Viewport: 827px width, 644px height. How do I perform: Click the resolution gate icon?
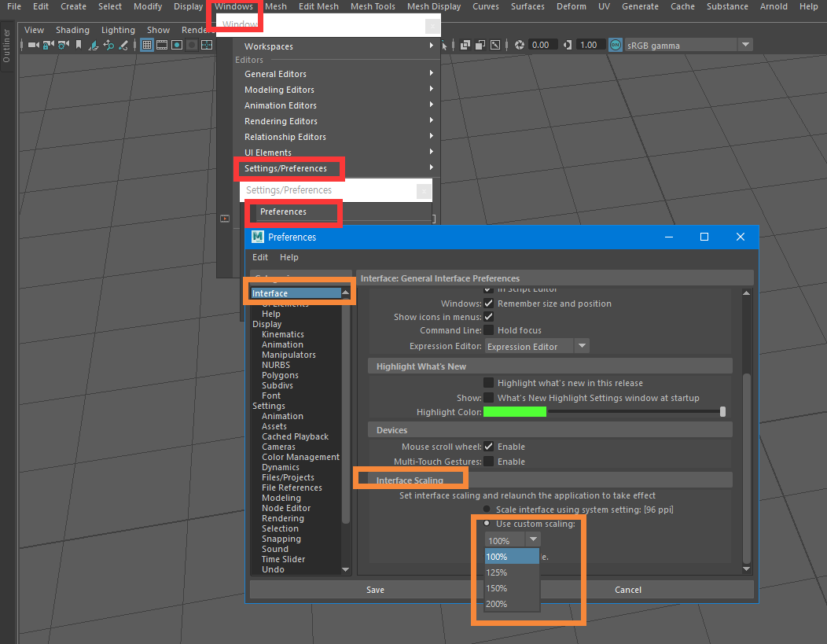pyautogui.click(x=177, y=45)
